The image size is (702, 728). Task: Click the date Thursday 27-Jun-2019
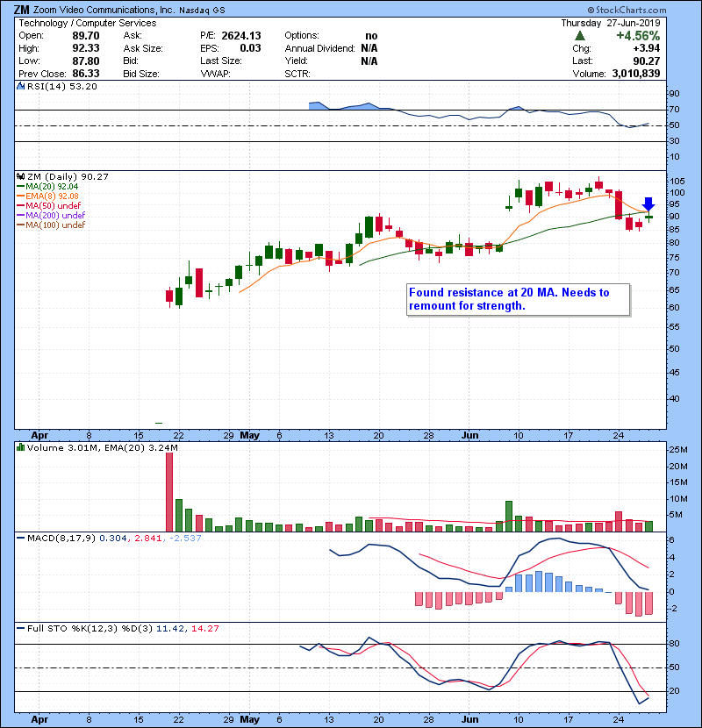point(611,23)
